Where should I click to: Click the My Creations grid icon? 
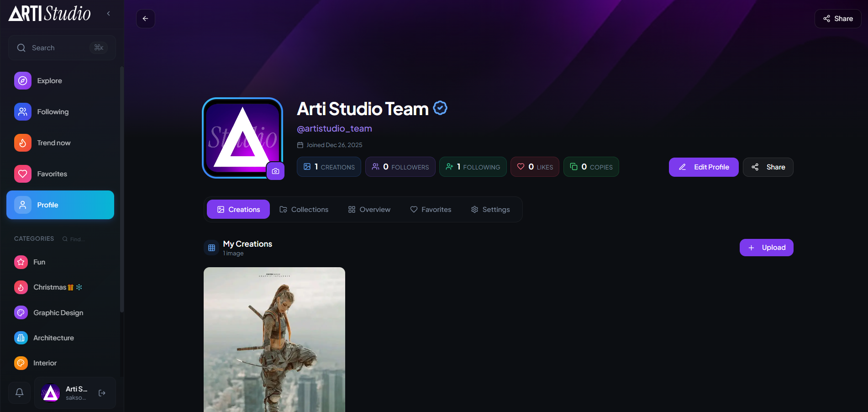pos(211,248)
